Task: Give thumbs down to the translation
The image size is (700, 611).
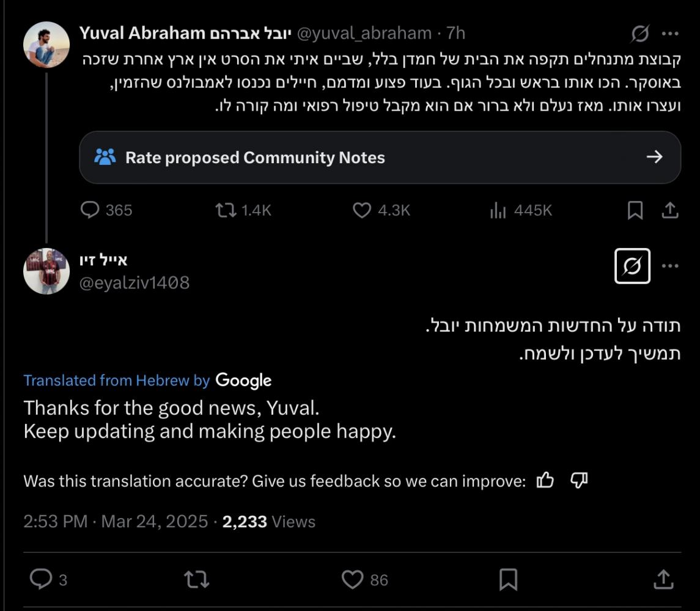Action: (578, 481)
